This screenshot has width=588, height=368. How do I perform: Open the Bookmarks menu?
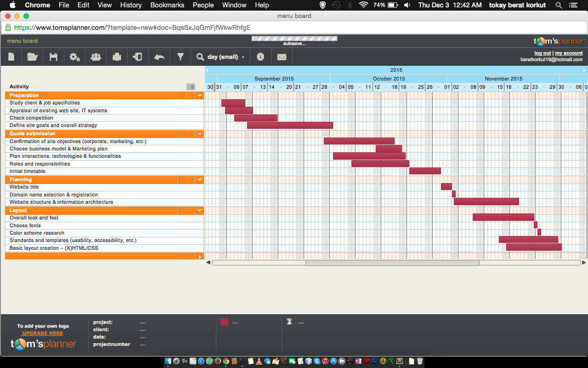click(167, 5)
